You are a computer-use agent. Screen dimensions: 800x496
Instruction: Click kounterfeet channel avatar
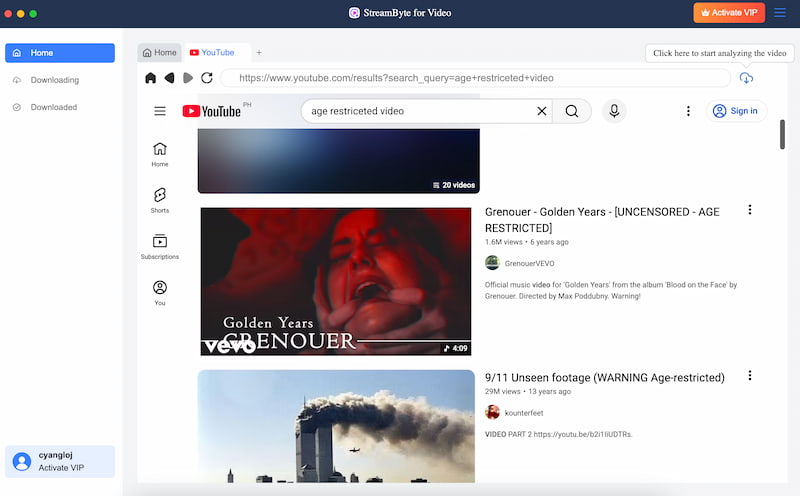(492, 412)
